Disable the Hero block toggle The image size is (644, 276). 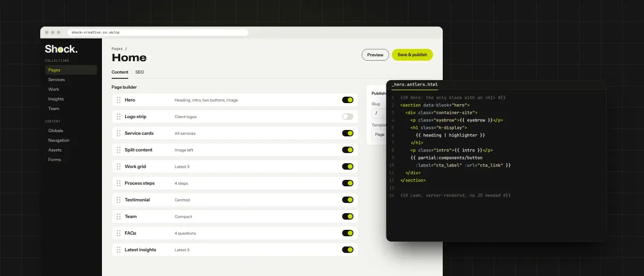point(348,100)
